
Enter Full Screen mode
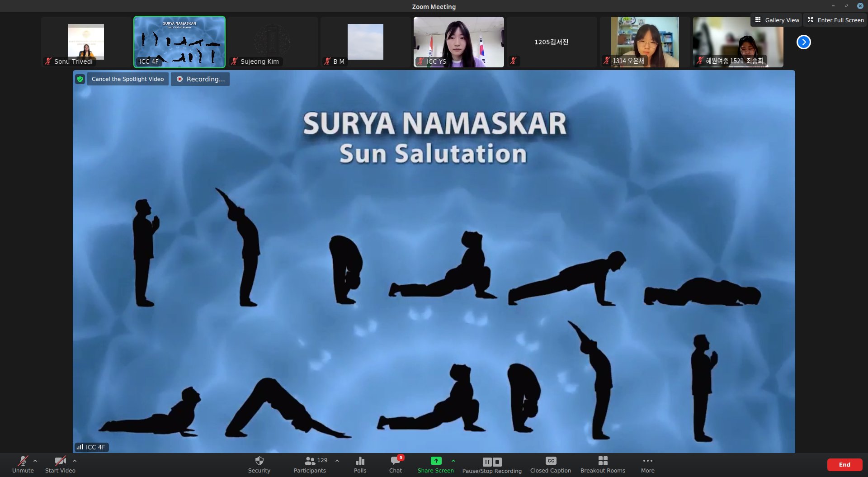[x=835, y=20]
